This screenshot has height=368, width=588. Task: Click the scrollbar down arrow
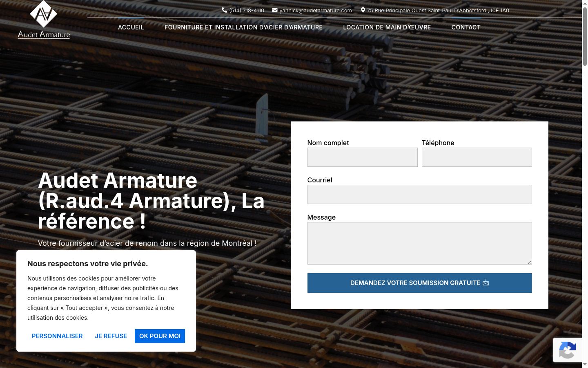585,364
